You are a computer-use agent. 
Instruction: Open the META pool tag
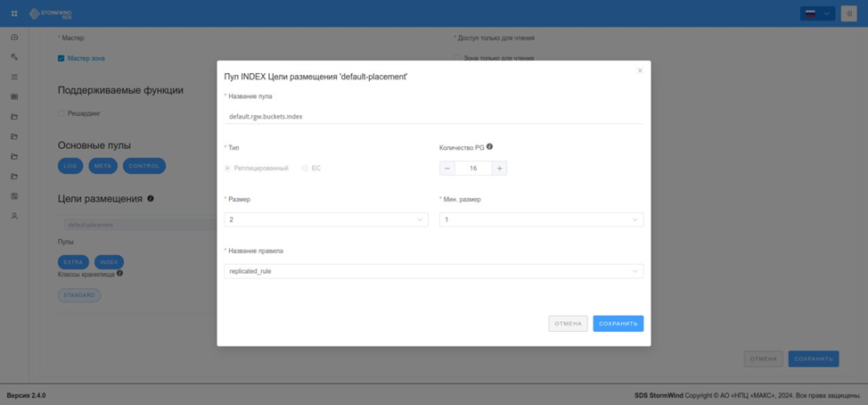click(x=103, y=166)
